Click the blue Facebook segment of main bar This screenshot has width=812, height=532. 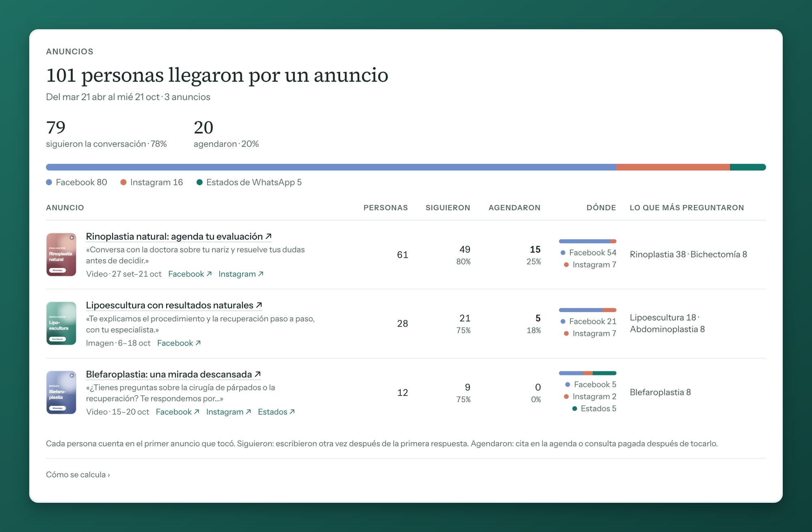(331, 167)
